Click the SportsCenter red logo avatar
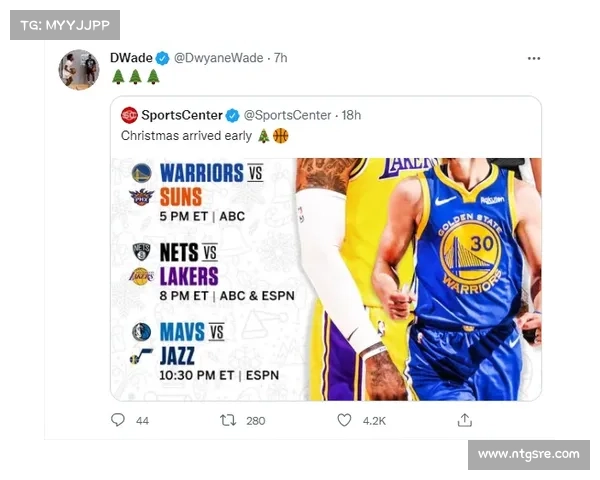This screenshot has height=480, width=600. coord(129,115)
